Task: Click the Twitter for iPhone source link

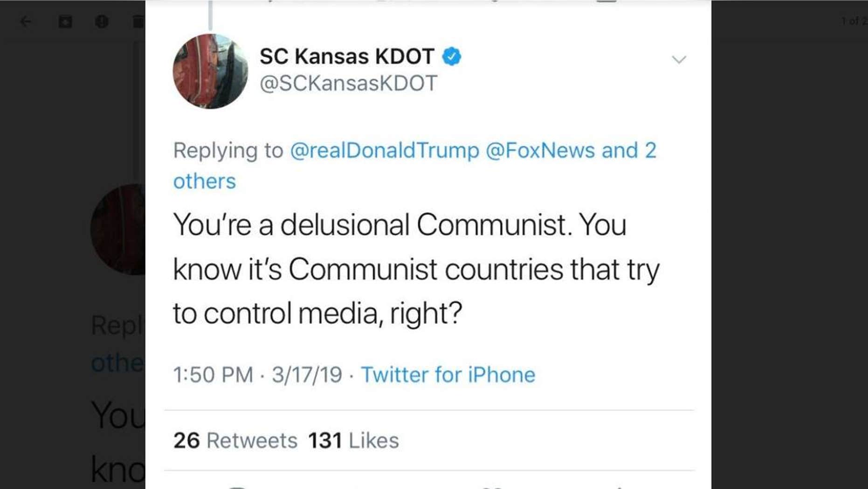Action: pos(448,375)
